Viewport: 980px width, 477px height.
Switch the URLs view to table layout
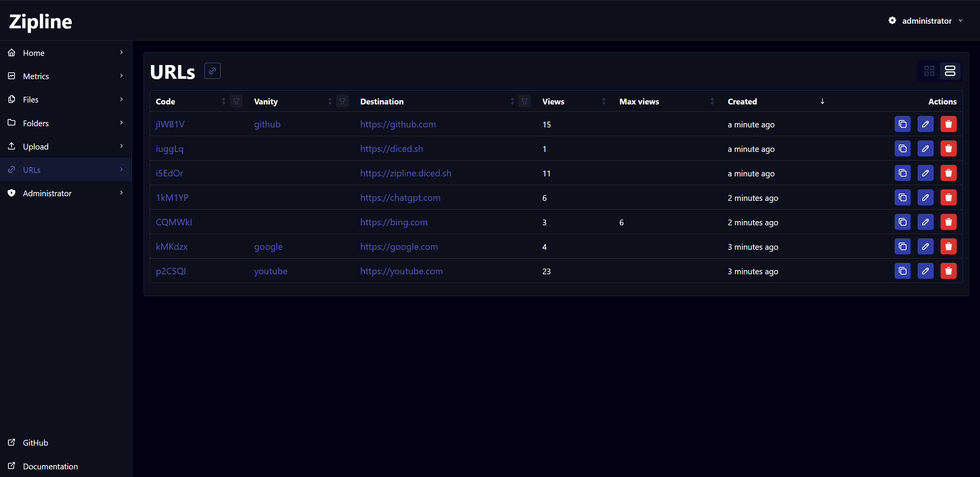pyautogui.click(x=951, y=71)
